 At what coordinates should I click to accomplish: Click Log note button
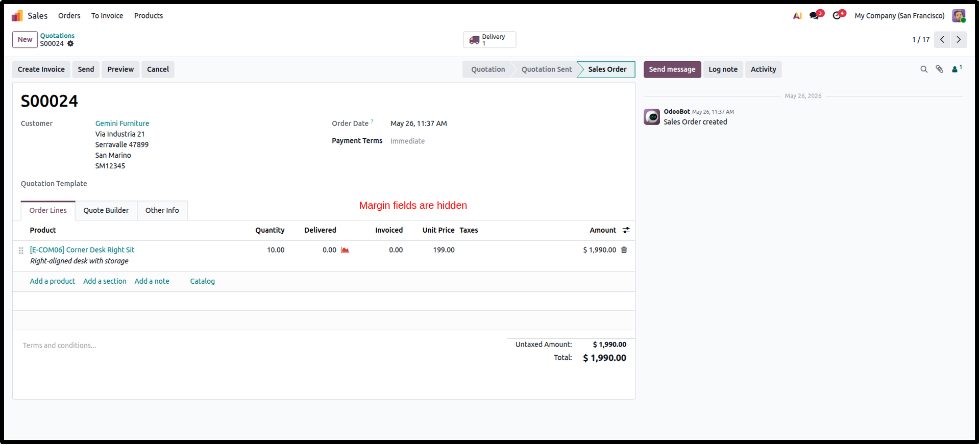pyautogui.click(x=723, y=69)
